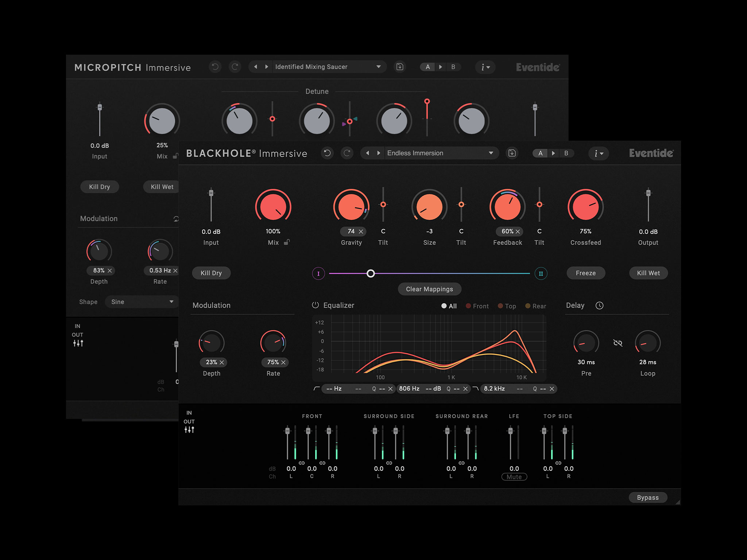Open the Endless Immersion preset dropdown
This screenshot has width=747, height=560.
click(441, 153)
